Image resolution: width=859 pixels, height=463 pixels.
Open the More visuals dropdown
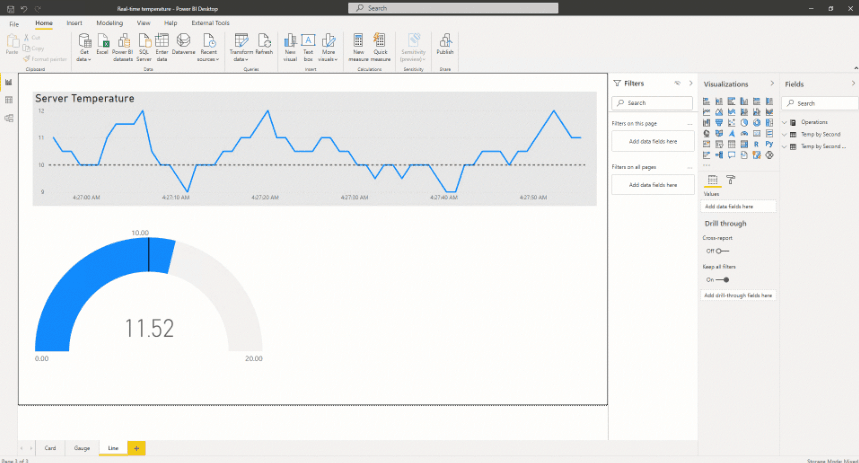pos(328,47)
